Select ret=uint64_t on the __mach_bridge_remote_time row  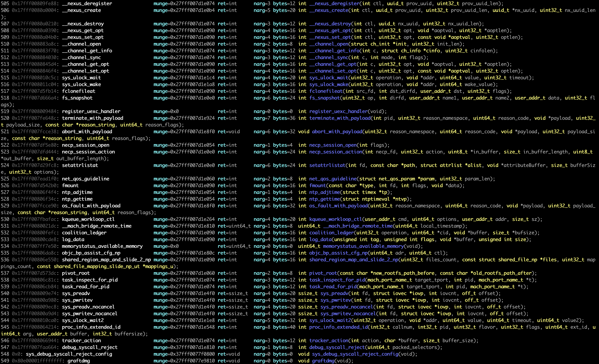(x=234, y=226)
